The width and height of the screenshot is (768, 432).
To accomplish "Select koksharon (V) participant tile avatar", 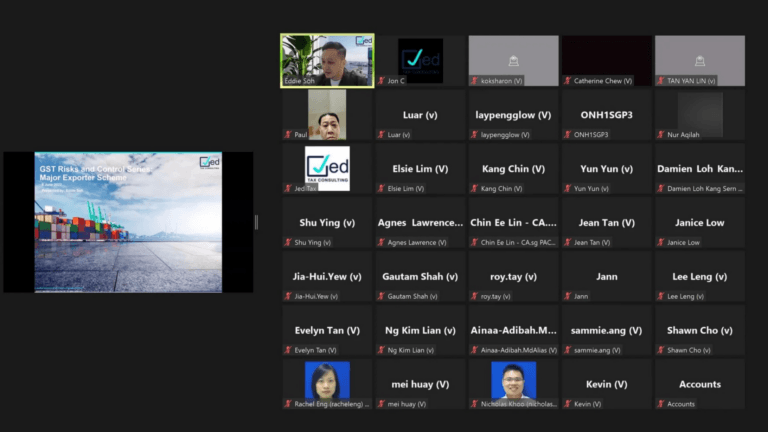I will [513, 61].
